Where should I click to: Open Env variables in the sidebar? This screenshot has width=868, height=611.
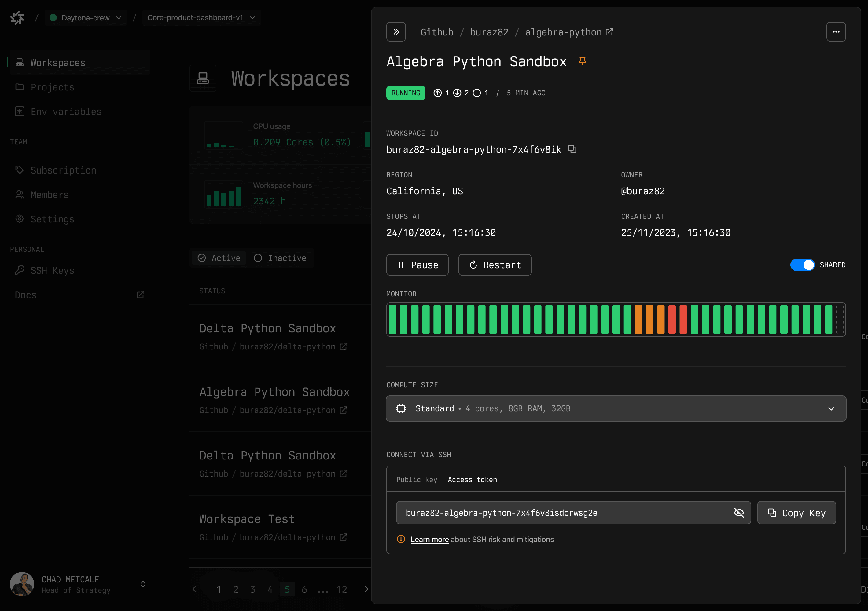[66, 112]
